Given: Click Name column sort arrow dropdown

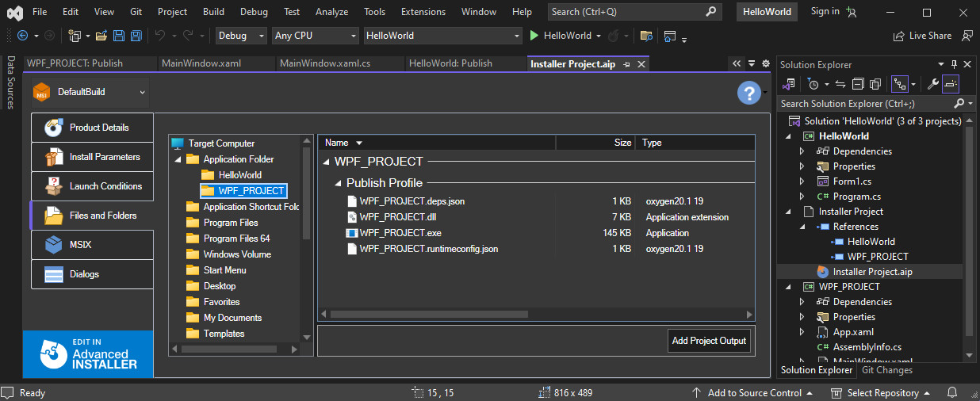Looking at the screenshot, I should click(x=359, y=143).
